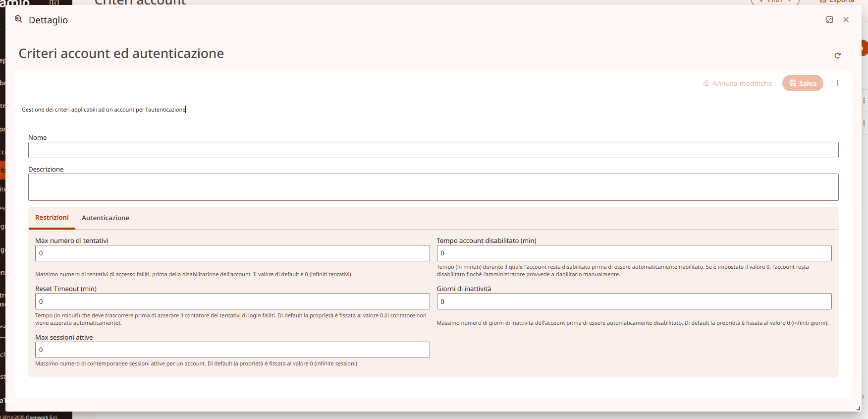Close the Dettaglio dialog

coord(846,20)
